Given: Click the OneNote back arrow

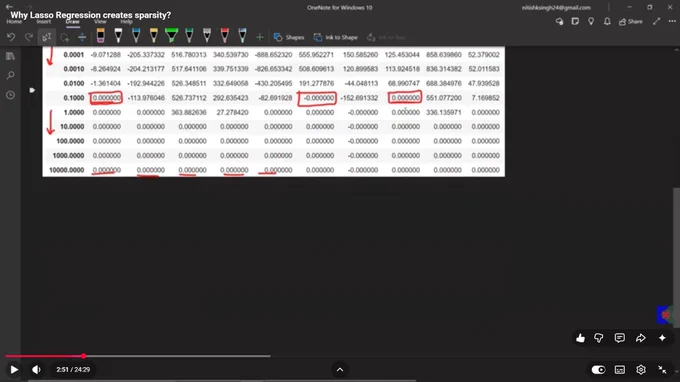Looking at the screenshot, I should (x=9, y=7).
